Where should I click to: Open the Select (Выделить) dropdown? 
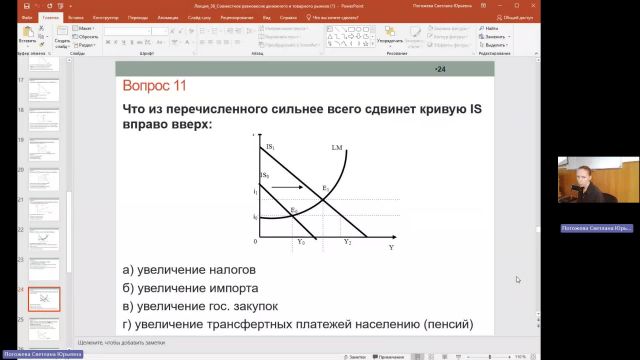pos(494,45)
